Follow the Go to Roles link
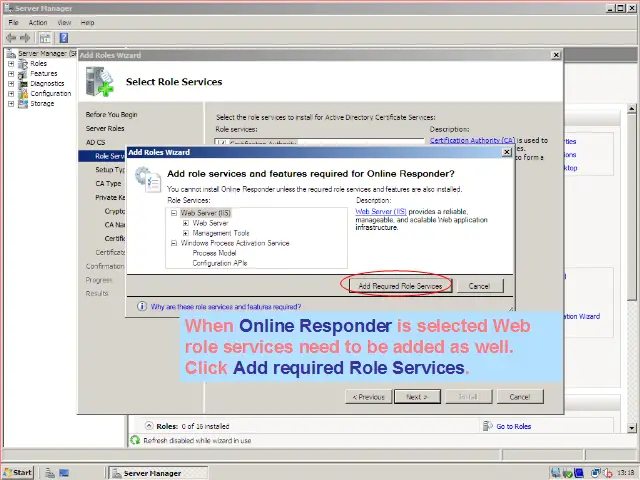This screenshot has width=640, height=480. (513, 426)
